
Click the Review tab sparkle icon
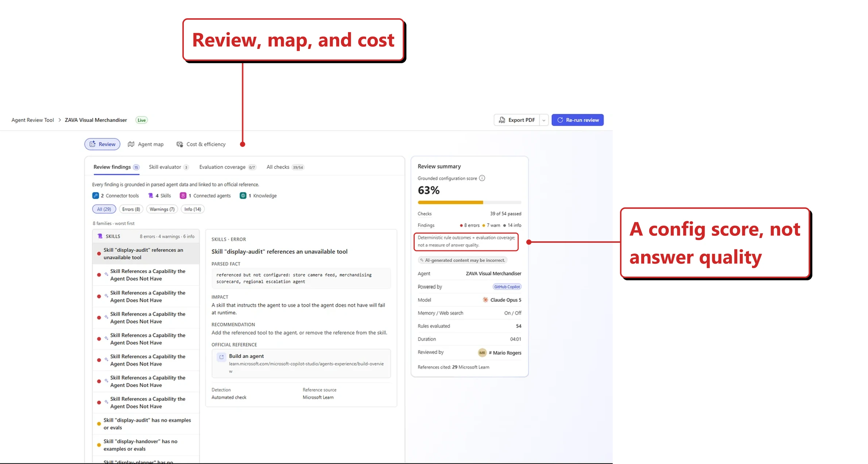tap(93, 144)
